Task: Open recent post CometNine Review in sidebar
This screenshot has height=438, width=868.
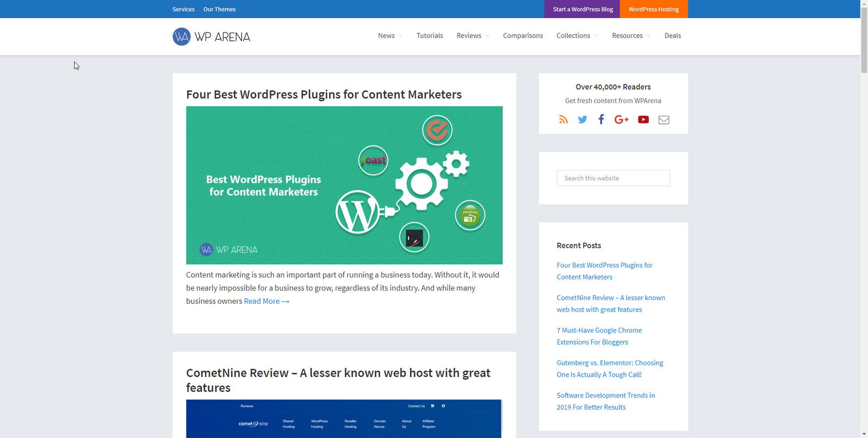Action: [611, 303]
